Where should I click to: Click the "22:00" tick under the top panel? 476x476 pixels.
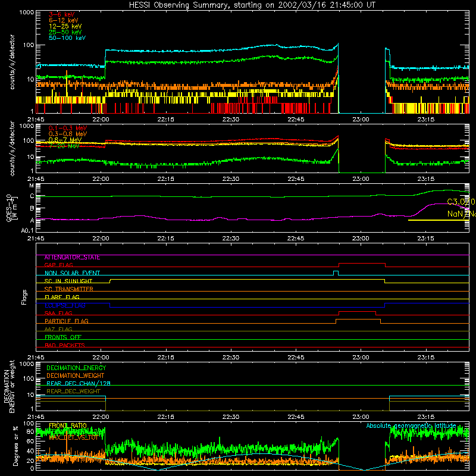click(101, 120)
